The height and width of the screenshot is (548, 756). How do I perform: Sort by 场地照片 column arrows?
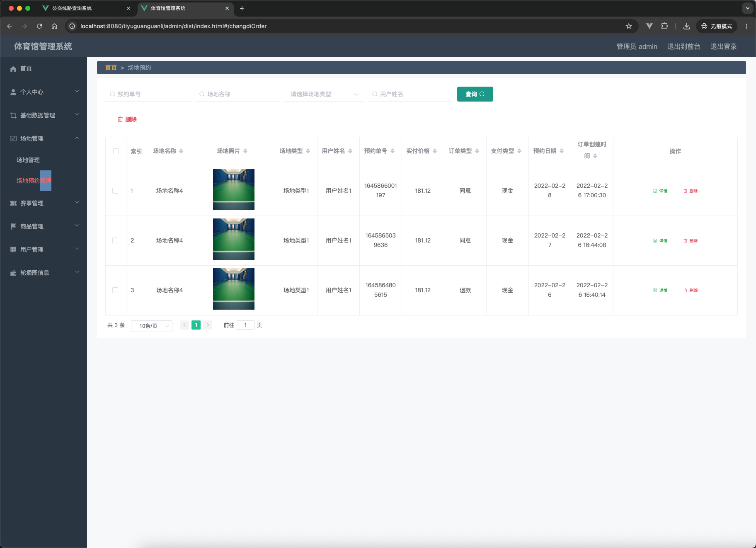click(245, 151)
